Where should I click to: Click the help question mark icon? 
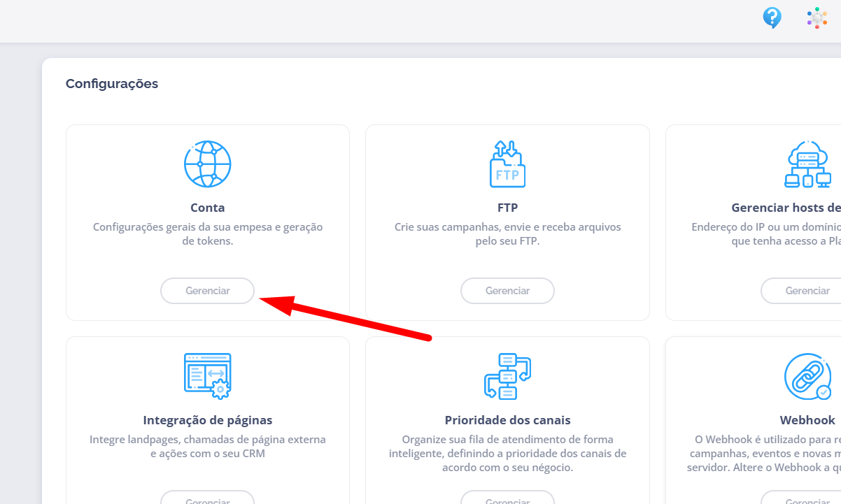click(x=771, y=17)
